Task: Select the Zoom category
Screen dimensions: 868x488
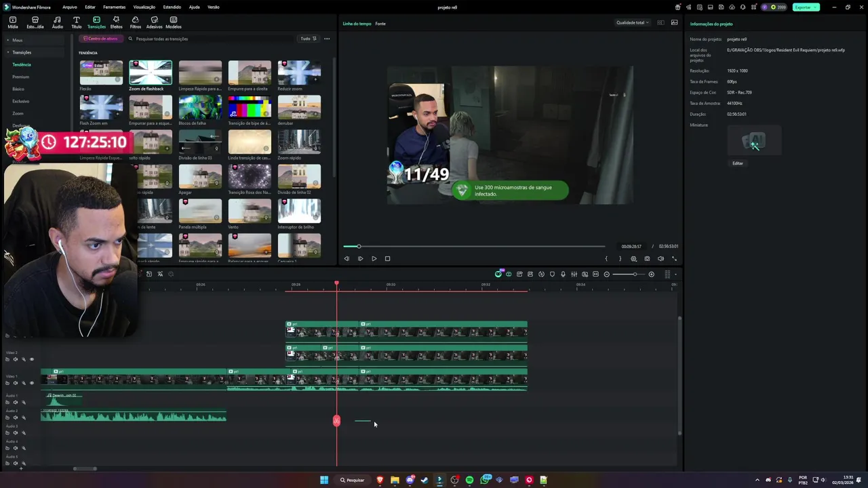Action: click(x=18, y=113)
